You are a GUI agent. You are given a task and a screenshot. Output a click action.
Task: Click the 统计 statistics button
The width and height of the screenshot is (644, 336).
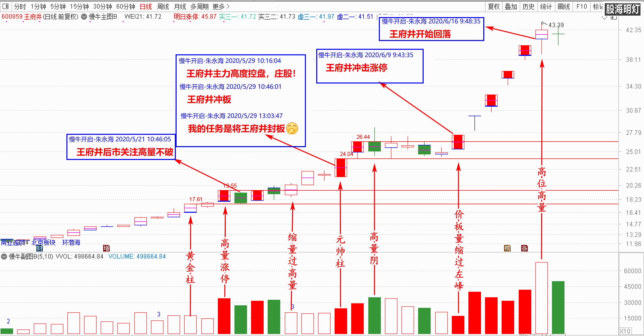click(x=546, y=7)
